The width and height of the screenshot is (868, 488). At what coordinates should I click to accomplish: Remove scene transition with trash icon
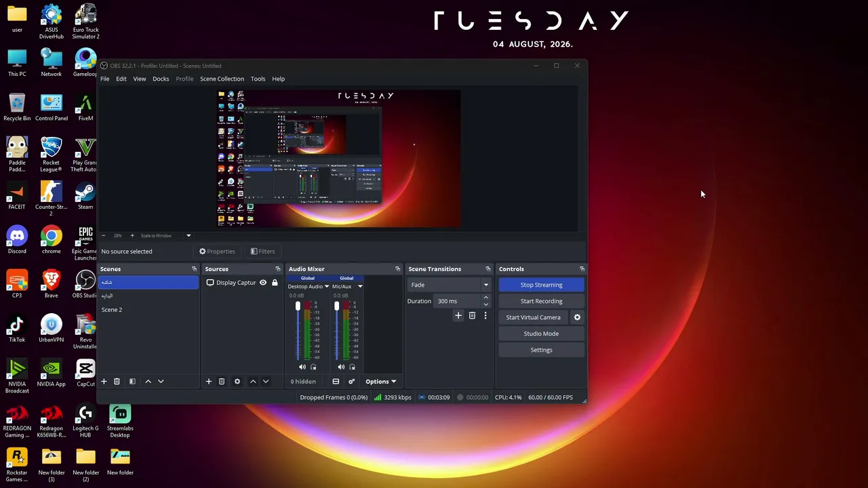click(473, 315)
